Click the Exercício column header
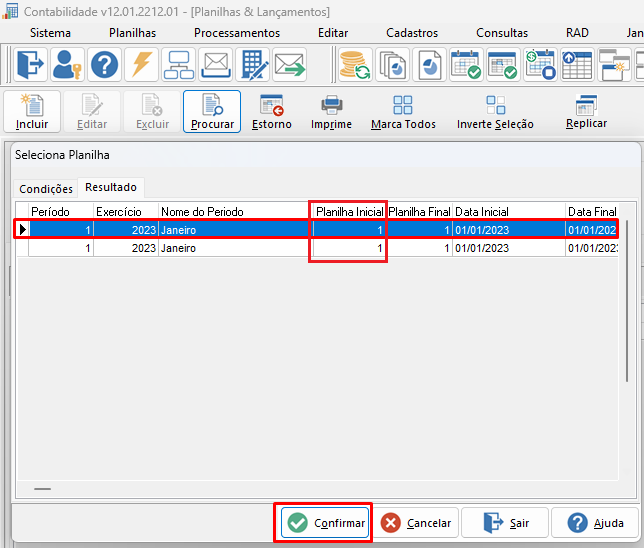Image resolution: width=644 pixels, height=548 pixels. [x=126, y=212]
